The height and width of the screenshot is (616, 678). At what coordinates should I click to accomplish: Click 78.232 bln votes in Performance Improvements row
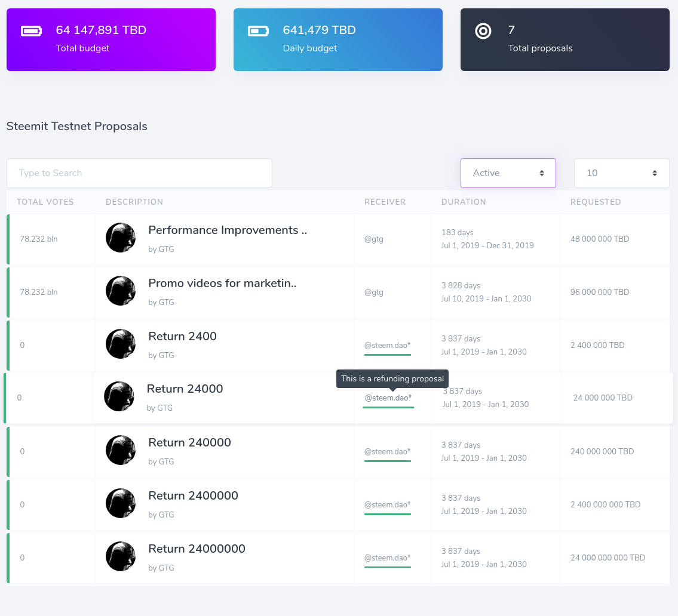[38, 239]
